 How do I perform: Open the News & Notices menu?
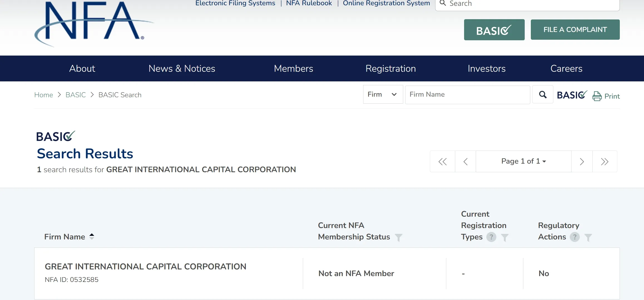click(x=182, y=69)
